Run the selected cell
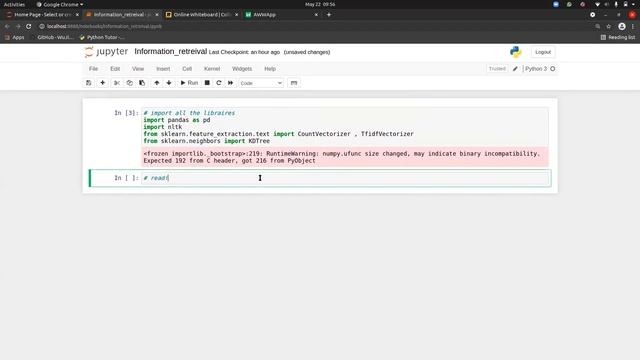Viewport: 640px width, 360px height. click(189, 83)
